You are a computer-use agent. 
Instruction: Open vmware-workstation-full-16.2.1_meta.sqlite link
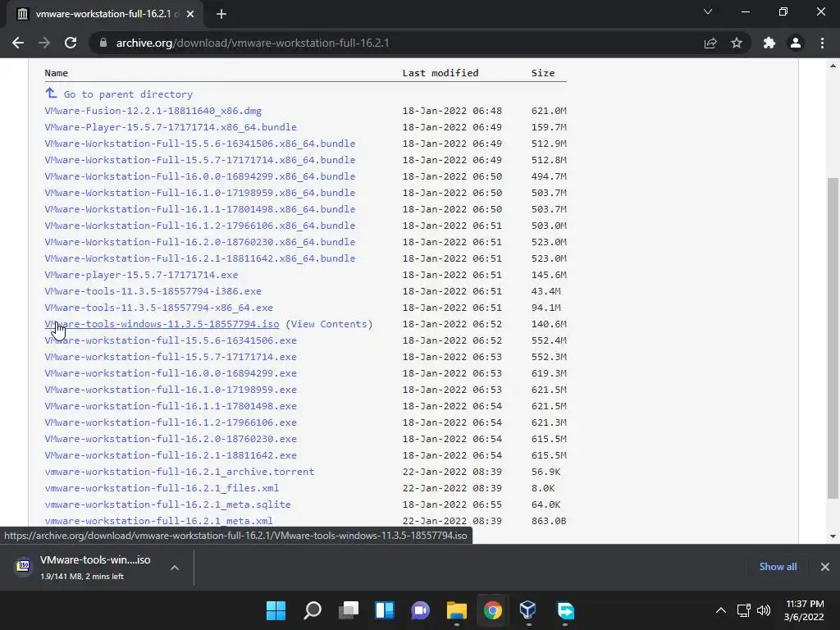pos(167,504)
